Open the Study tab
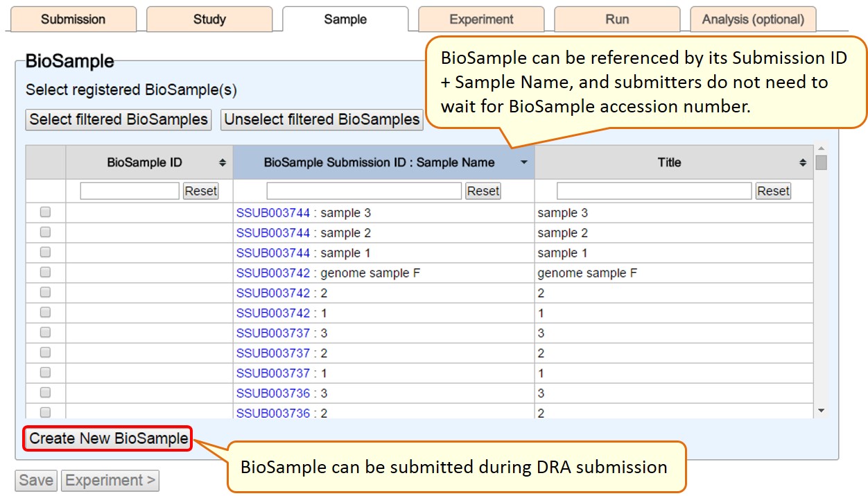This screenshot has height=496, width=868. 209,19
